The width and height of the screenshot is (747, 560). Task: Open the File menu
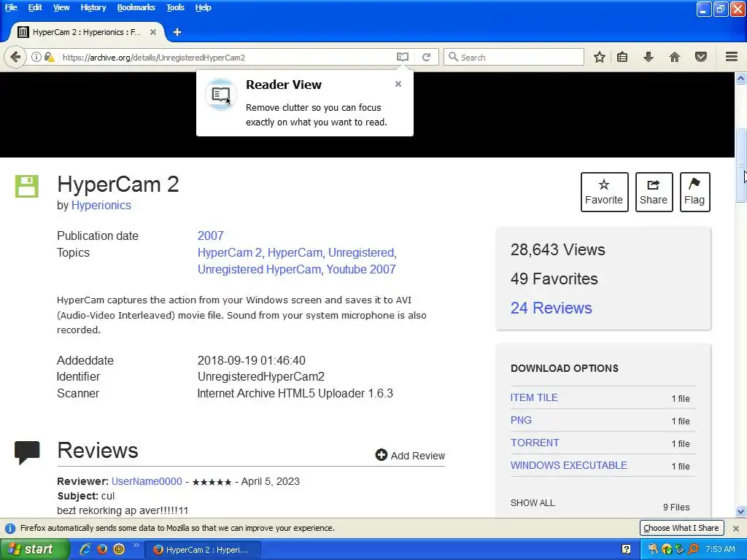[11, 7]
